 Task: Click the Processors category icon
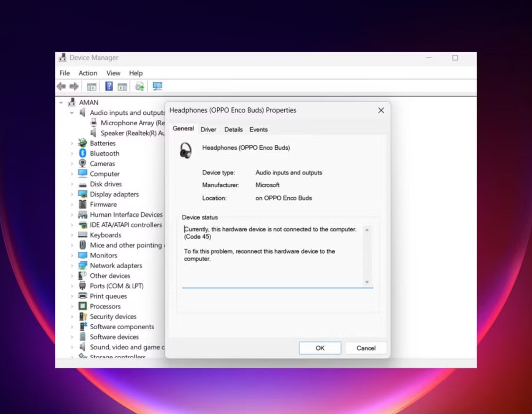pos(82,306)
